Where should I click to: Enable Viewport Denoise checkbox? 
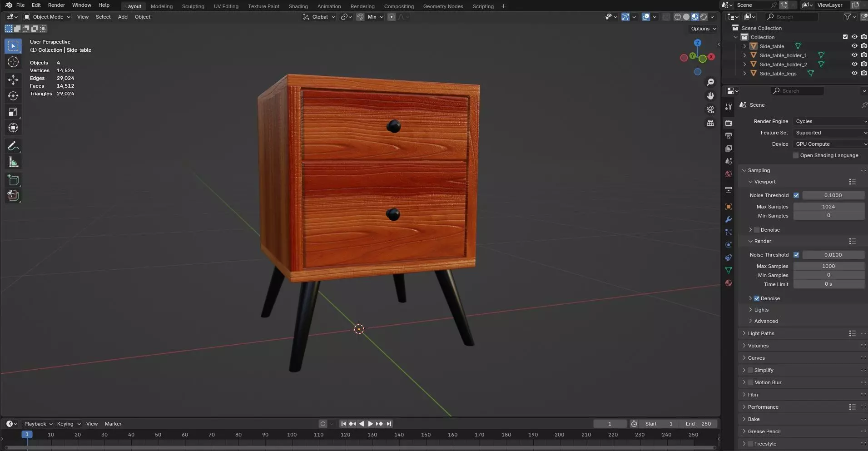(x=757, y=230)
